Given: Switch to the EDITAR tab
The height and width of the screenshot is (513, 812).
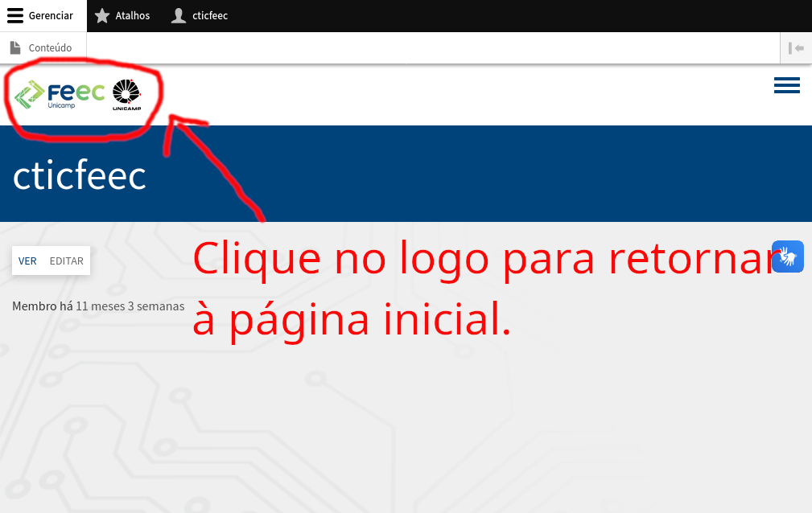Looking at the screenshot, I should pyautogui.click(x=66, y=261).
